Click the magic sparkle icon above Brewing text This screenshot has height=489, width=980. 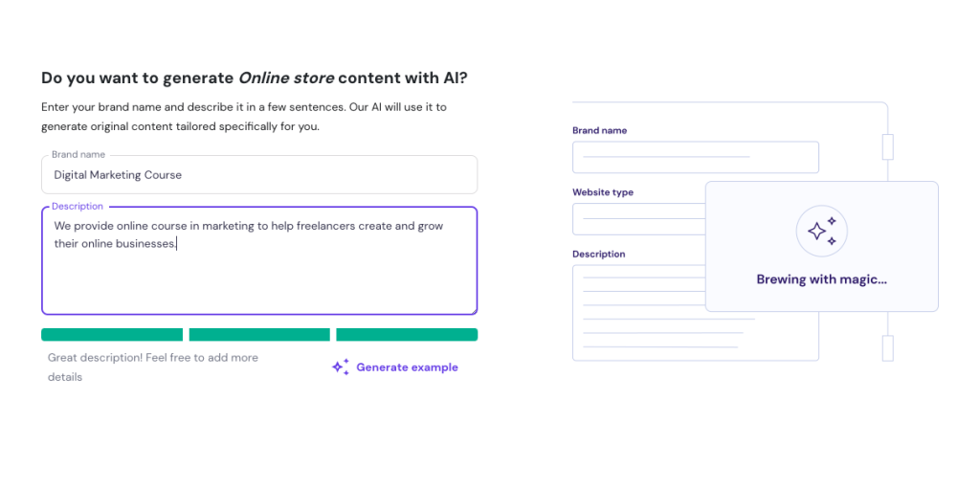[x=821, y=231]
